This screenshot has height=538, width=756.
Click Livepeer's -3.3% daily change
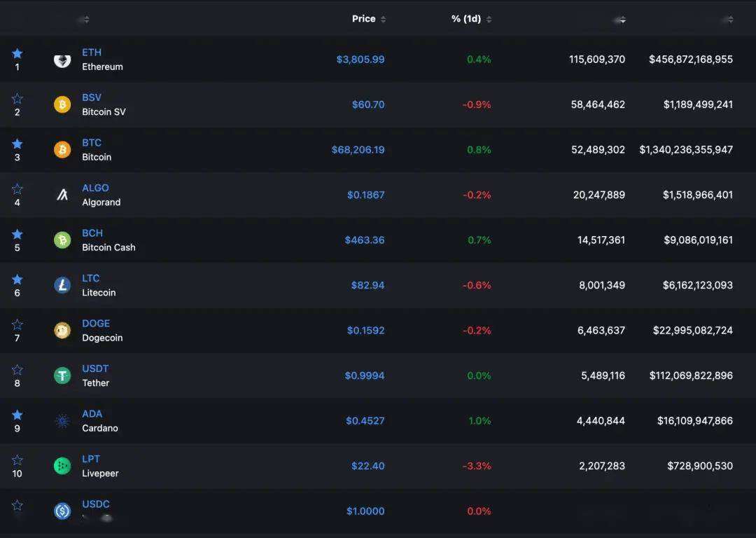coord(477,466)
